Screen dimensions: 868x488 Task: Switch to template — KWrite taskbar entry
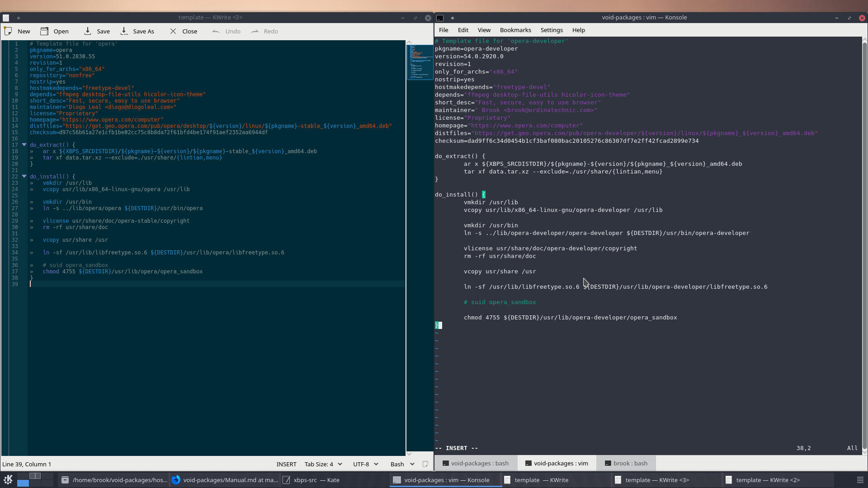(557, 480)
